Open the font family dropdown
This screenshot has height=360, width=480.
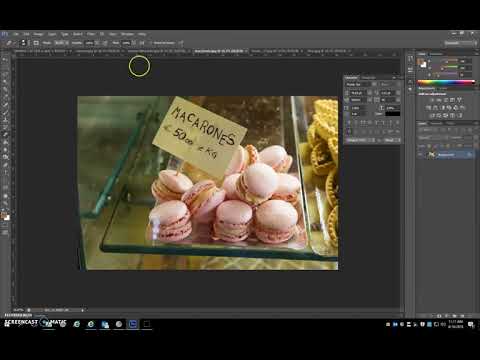tap(374, 84)
